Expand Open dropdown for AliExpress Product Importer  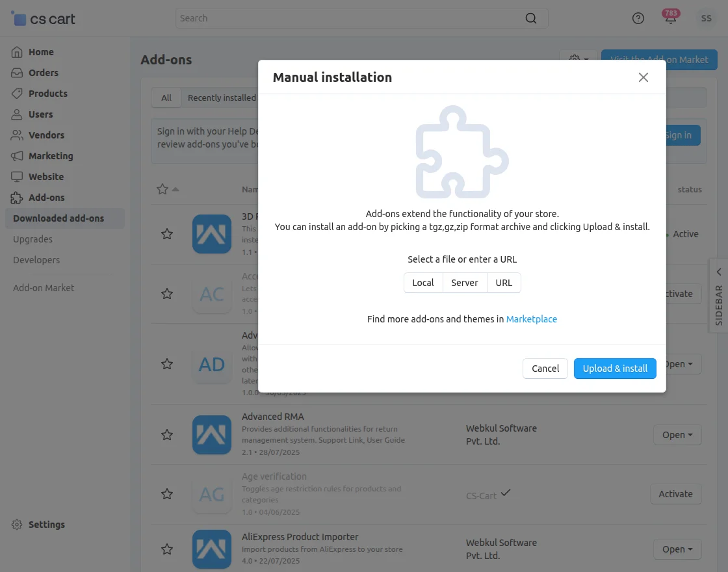pyautogui.click(x=677, y=549)
